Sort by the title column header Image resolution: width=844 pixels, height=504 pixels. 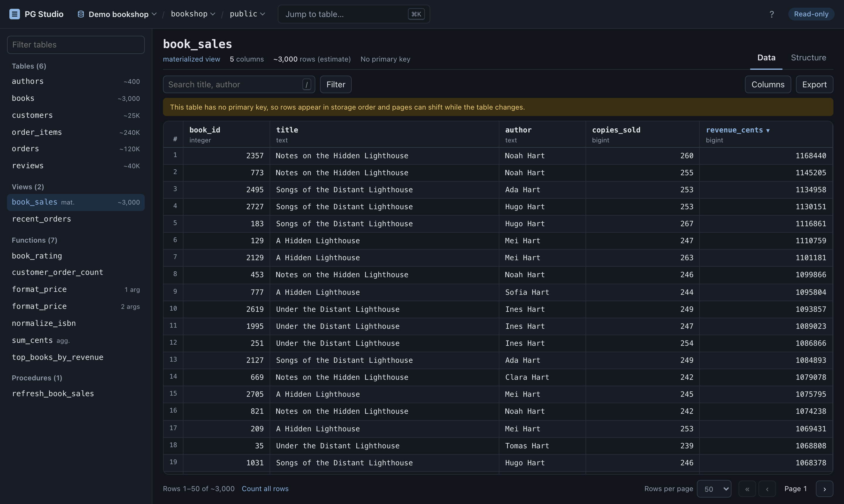(x=384, y=134)
